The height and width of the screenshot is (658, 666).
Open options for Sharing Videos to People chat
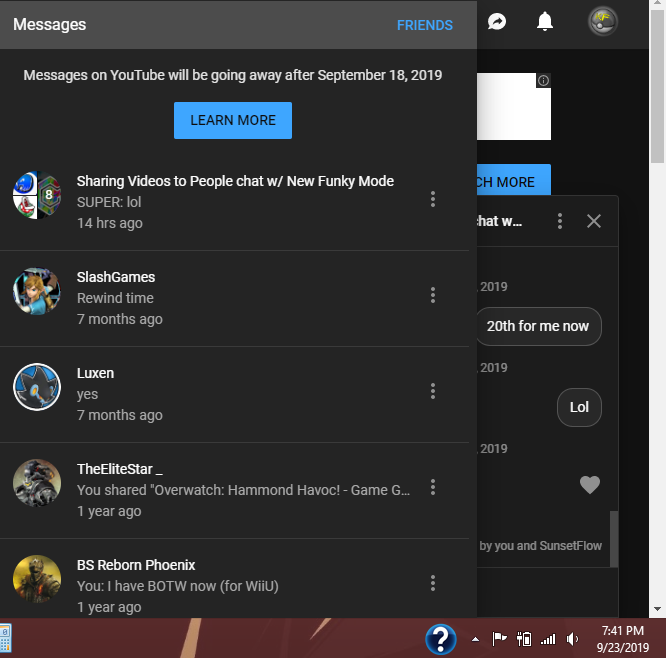coord(433,199)
